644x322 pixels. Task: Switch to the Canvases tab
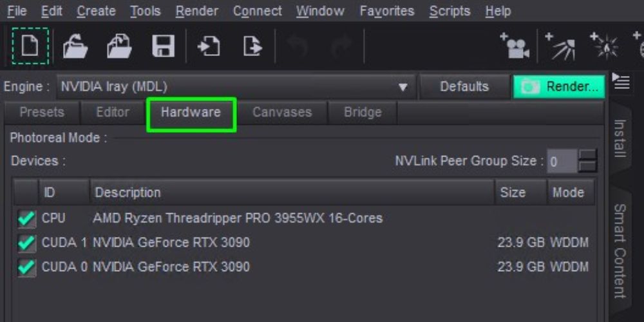pos(282,113)
